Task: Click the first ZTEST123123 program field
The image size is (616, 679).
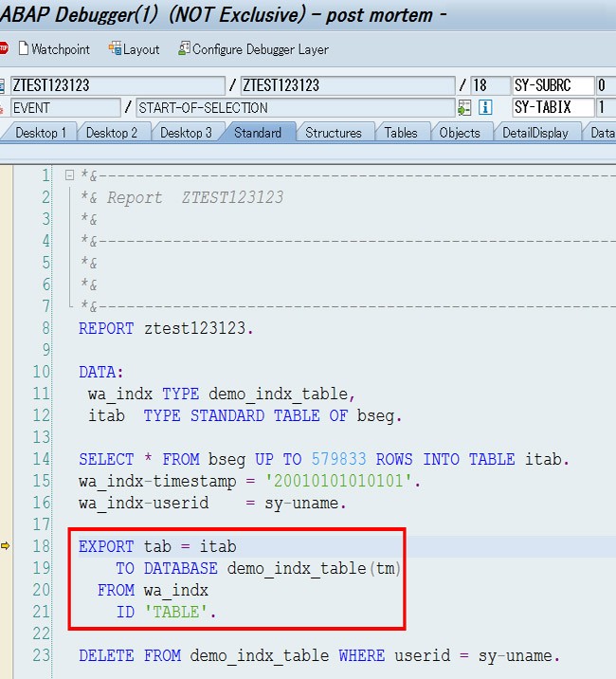Action: (x=118, y=85)
